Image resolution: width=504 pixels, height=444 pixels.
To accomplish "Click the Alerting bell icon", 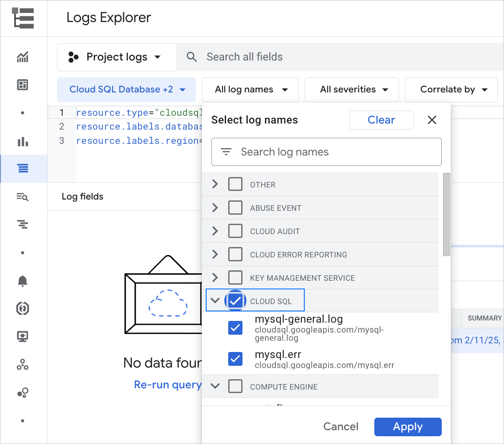I will click(22, 281).
